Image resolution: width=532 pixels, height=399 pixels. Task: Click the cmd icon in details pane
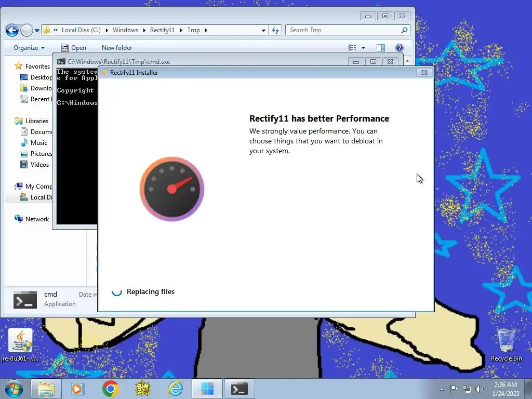(25, 300)
